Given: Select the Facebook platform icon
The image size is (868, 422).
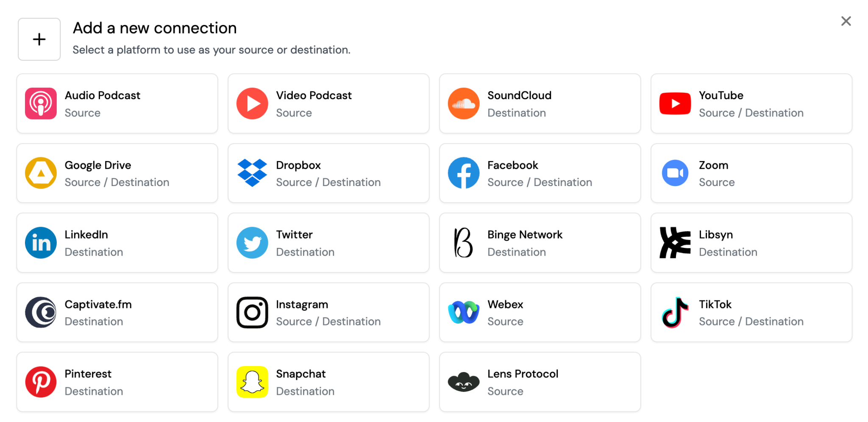Looking at the screenshot, I should pos(464,173).
